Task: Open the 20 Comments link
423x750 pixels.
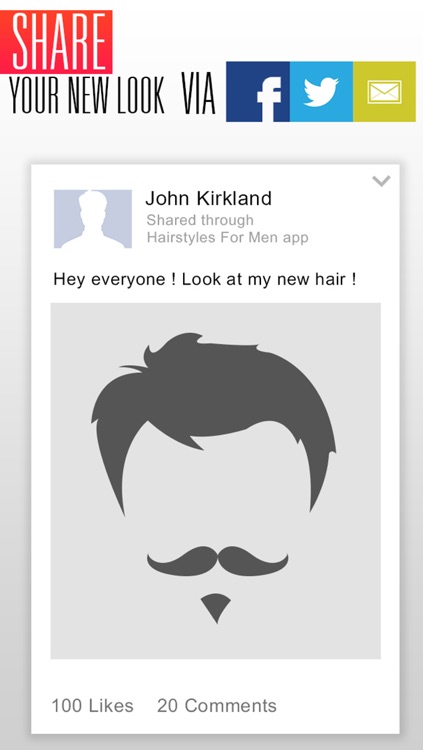Action: (217, 706)
